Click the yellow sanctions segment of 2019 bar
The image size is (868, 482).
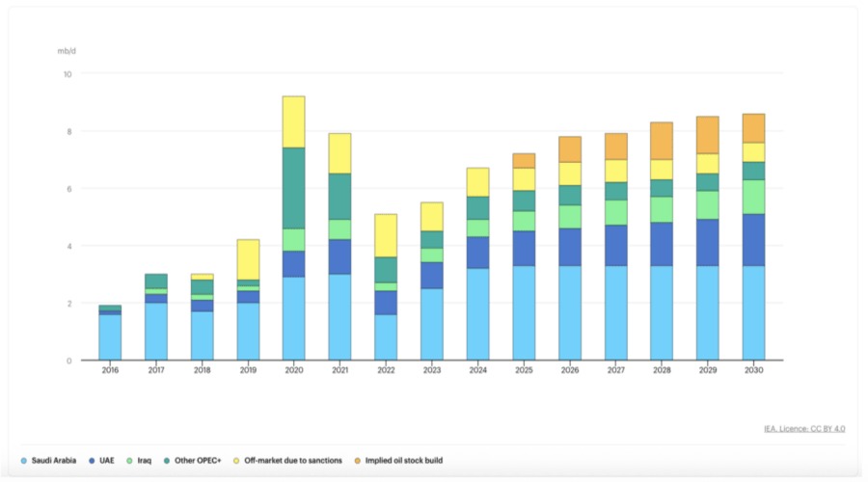(x=248, y=259)
